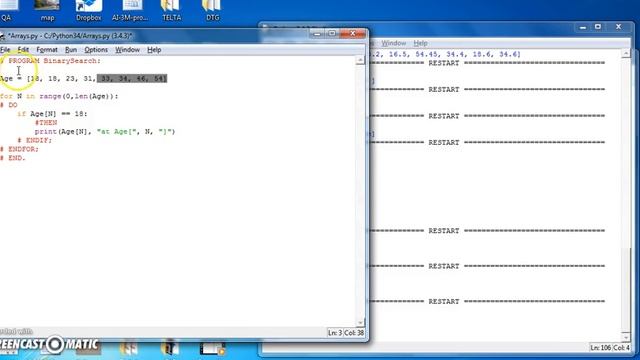Open the QA desktop icon
Screen dimensions: 640x360
pos(7,11)
